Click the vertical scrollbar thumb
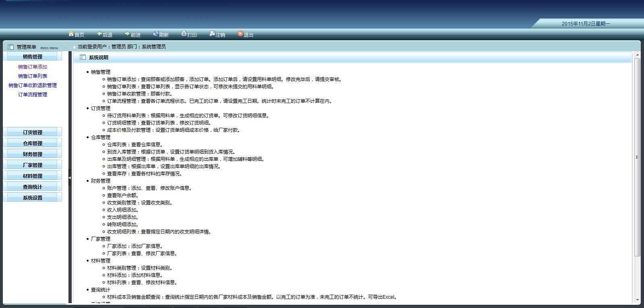Viewport: 644px width, 308px height. 637,157
